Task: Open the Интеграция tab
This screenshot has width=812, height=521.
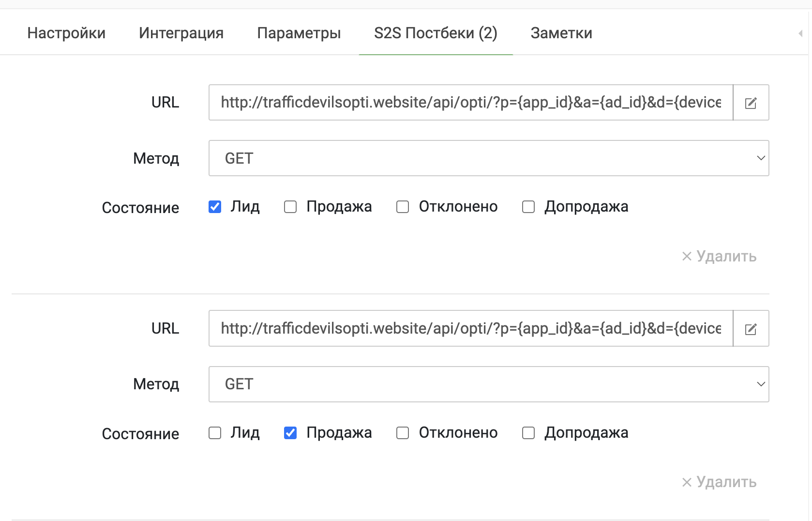Action: (181, 33)
